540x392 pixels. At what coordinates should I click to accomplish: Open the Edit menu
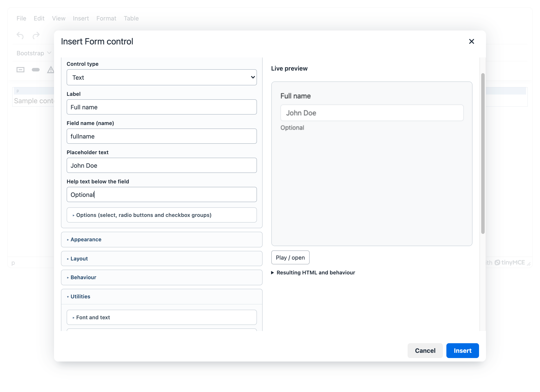pos(39,18)
